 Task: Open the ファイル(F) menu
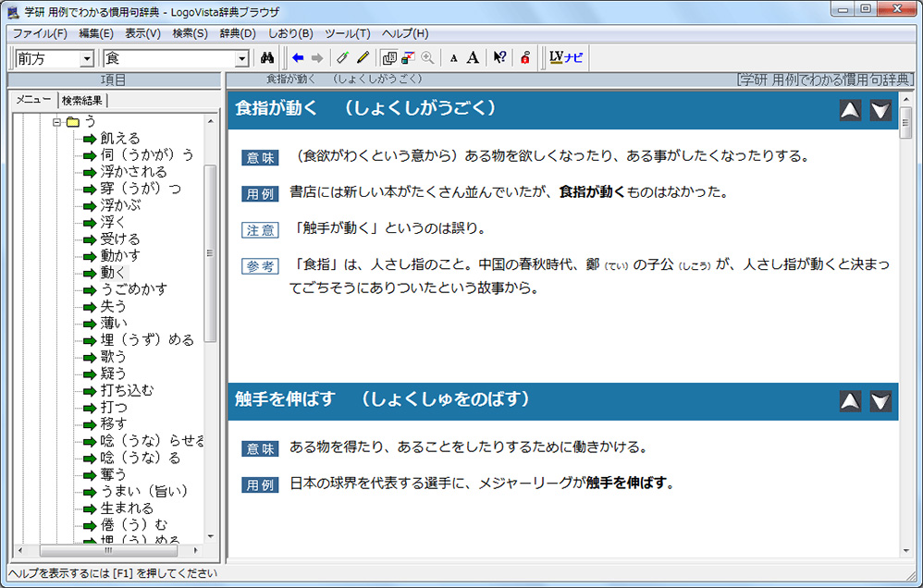coord(40,33)
